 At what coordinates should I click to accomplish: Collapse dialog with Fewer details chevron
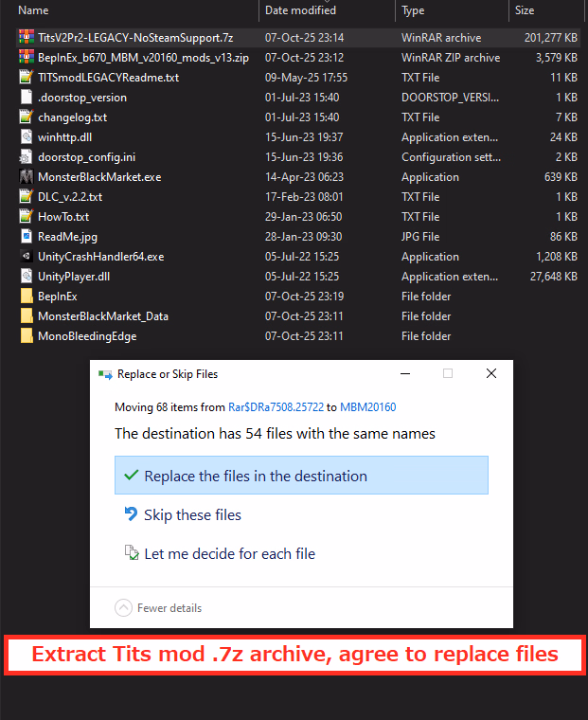click(x=123, y=608)
